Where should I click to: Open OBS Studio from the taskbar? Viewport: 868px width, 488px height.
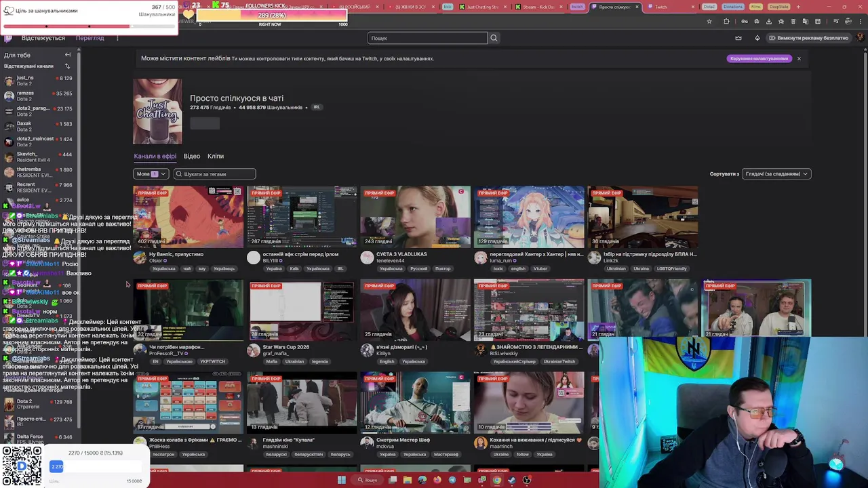click(x=527, y=480)
